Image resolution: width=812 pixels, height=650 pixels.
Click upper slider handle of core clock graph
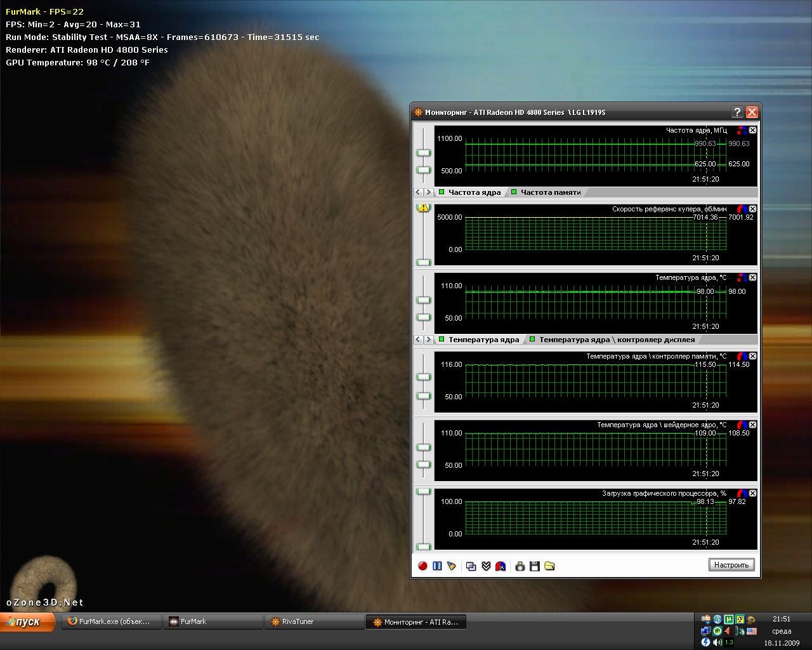(x=423, y=153)
